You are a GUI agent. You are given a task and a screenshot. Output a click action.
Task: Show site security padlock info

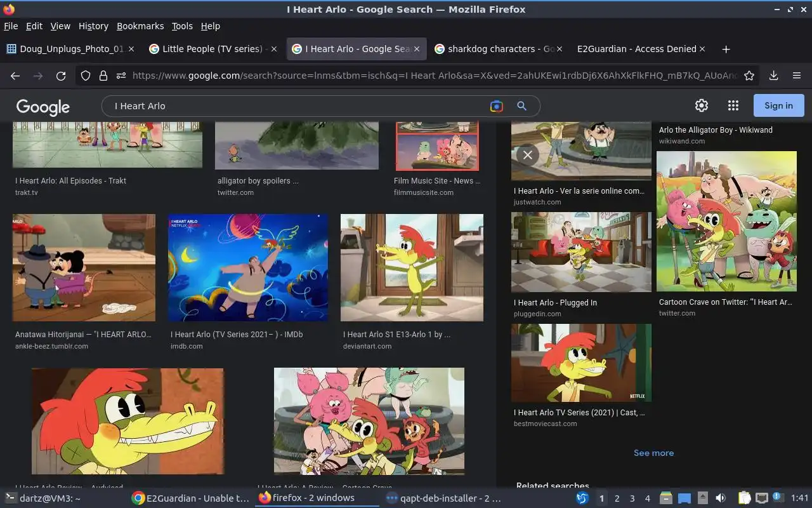103,76
